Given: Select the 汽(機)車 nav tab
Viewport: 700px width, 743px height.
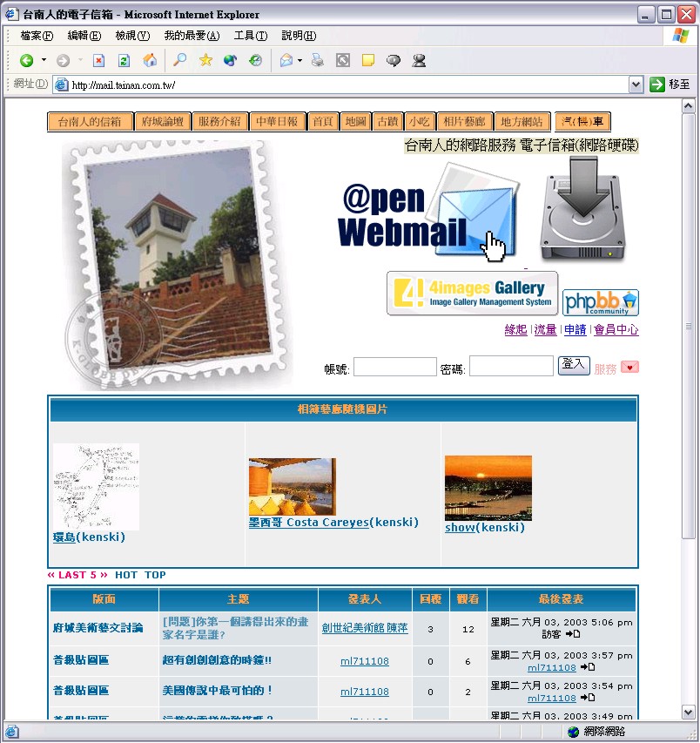Looking at the screenshot, I should pyautogui.click(x=582, y=122).
